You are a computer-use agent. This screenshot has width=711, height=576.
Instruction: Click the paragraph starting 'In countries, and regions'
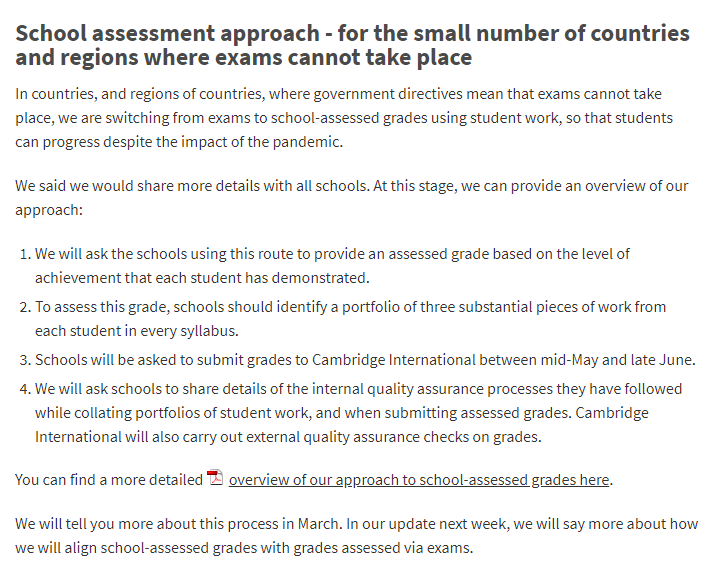click(344, 118)
